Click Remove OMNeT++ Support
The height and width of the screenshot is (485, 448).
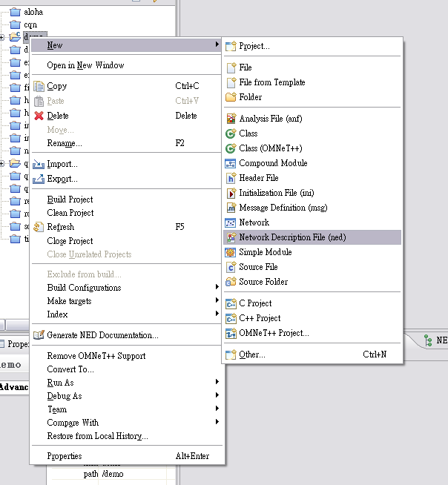tap(96, 356)
